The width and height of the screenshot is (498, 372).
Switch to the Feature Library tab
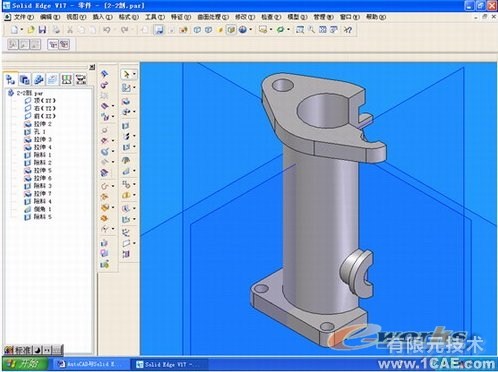tap(24, 79)
